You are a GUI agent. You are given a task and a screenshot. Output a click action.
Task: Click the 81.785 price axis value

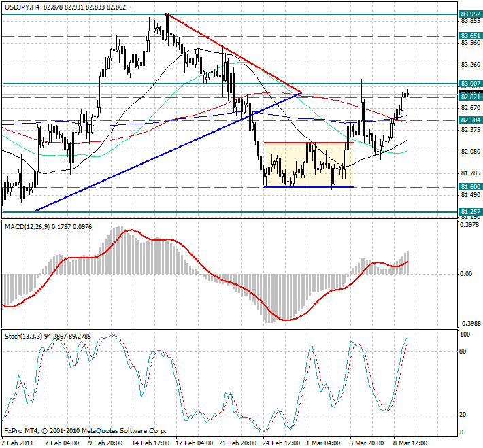(471, 173)
